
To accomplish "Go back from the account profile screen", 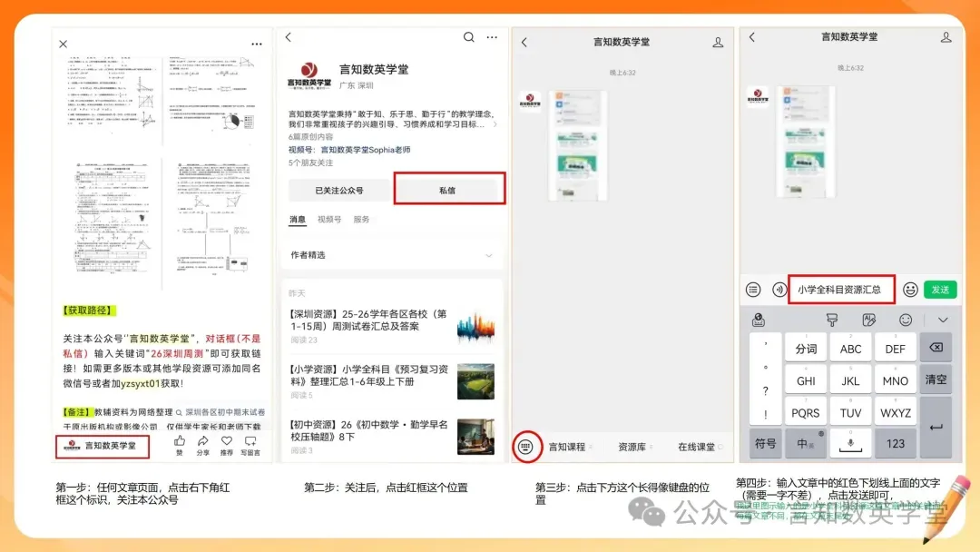I will [x=289, y=37].
